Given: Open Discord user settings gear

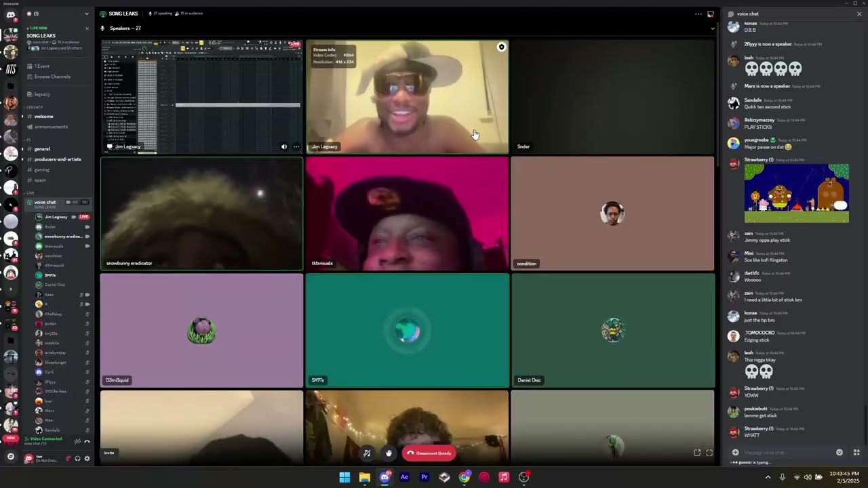Looking at the screenshot, I should (87, 459).
